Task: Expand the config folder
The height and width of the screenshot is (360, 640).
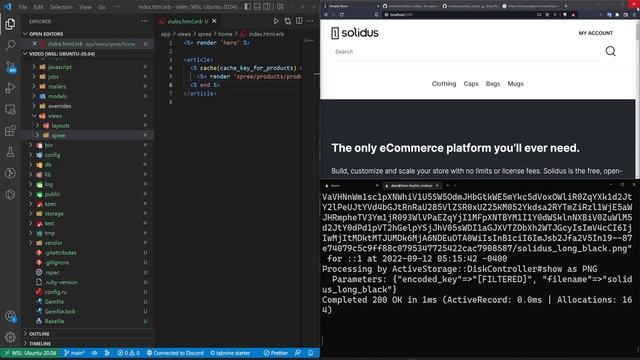Action: (x=52, y=155)
